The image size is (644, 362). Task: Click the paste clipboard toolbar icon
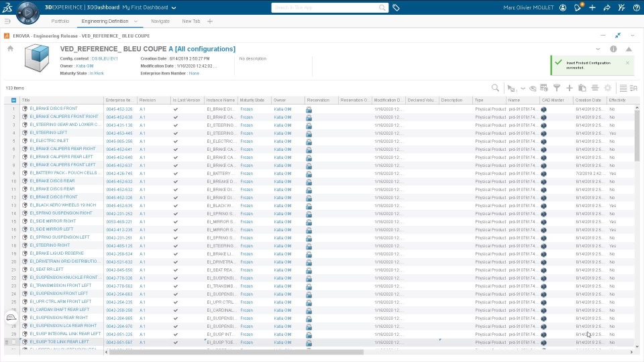tap(582, 88)
